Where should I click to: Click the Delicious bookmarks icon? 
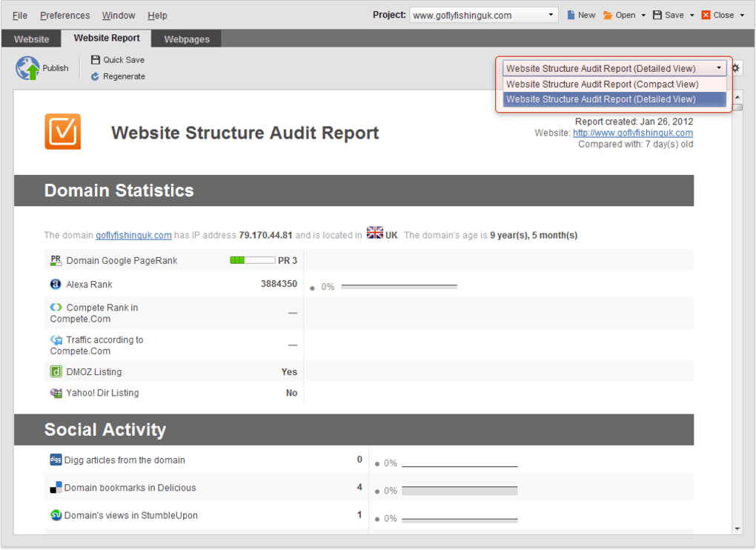(x=56, y=488)
